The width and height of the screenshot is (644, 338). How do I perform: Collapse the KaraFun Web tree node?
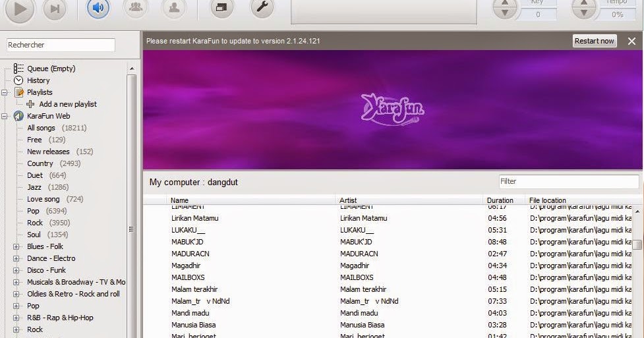point(5,116)
